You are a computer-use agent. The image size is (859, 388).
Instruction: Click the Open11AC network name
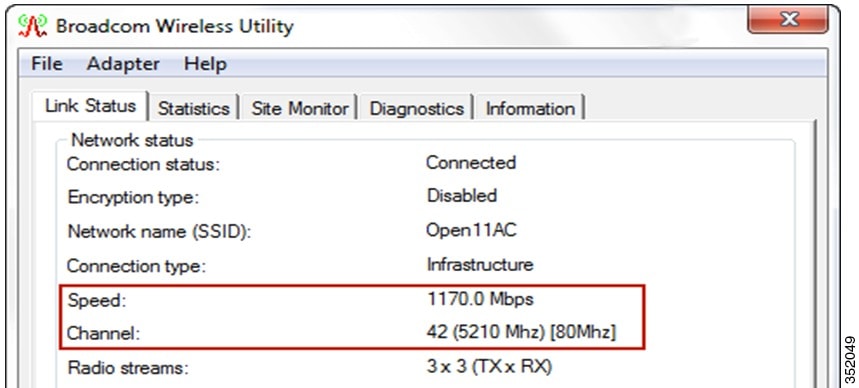(x=471, y=230)
